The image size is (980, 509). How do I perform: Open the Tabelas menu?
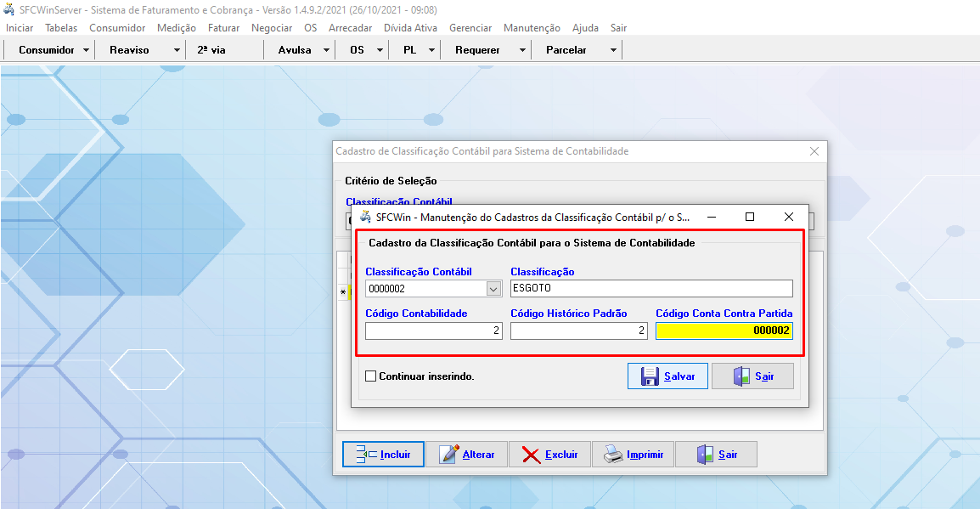[x=61, y=28]
